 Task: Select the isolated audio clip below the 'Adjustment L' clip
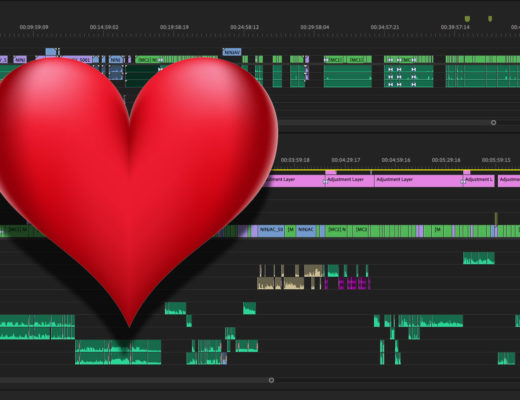pos(479,258)
